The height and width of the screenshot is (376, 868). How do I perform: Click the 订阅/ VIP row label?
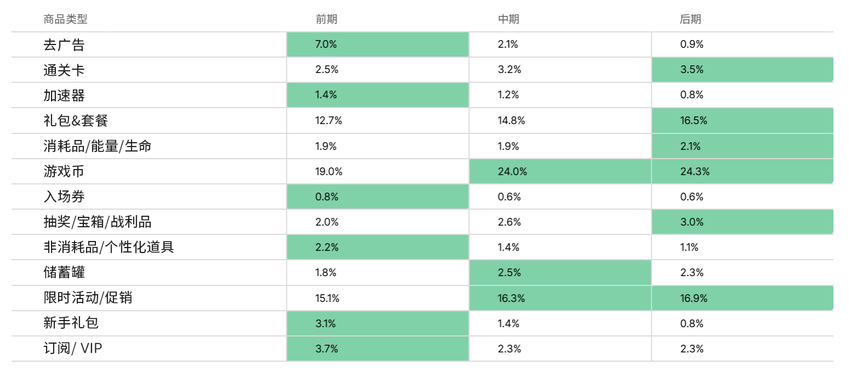coord(73,349)
